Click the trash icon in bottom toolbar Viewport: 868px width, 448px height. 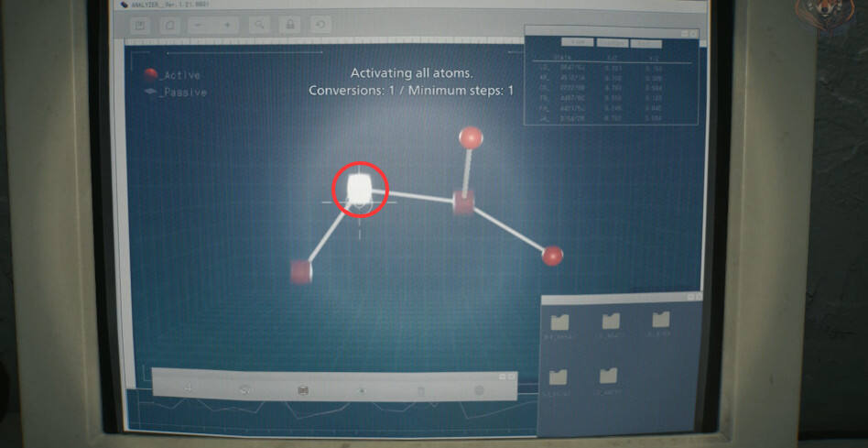click(x=421, y=390)
